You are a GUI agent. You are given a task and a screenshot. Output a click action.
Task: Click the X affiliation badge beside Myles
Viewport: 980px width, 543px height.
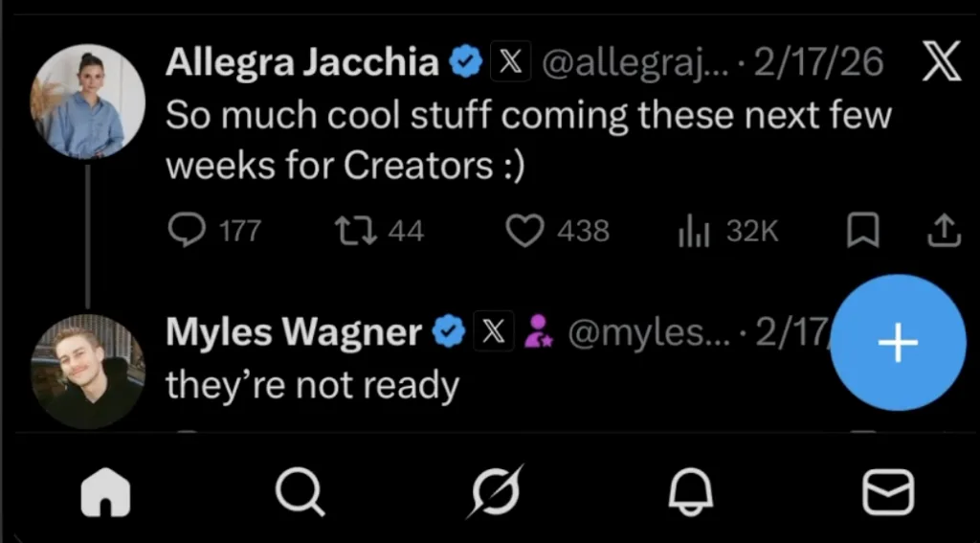pos(494,331)
